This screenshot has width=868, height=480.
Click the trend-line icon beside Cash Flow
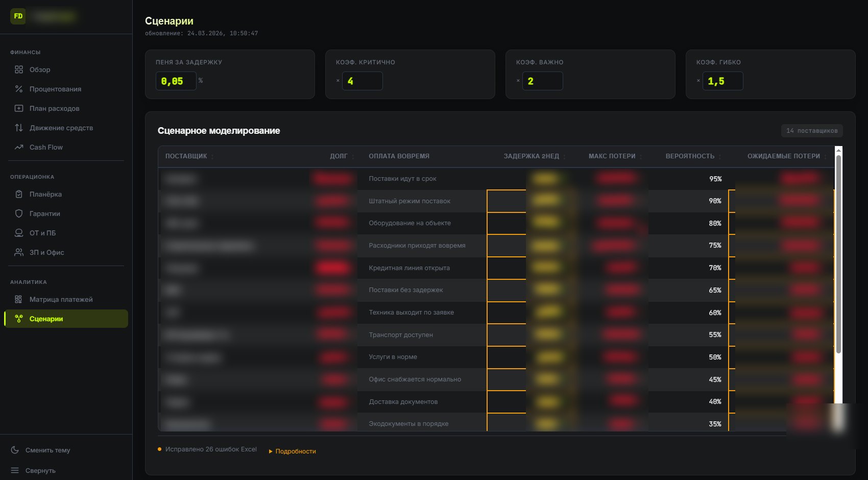pyautogui.click(x=19, y=147)
